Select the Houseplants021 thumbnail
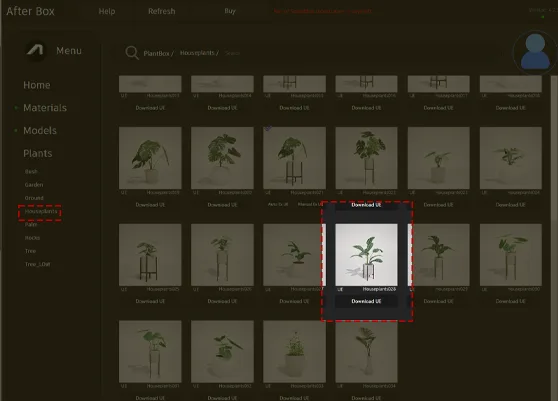The width and height of the screenshot is (558, 401). click(294, 158)
